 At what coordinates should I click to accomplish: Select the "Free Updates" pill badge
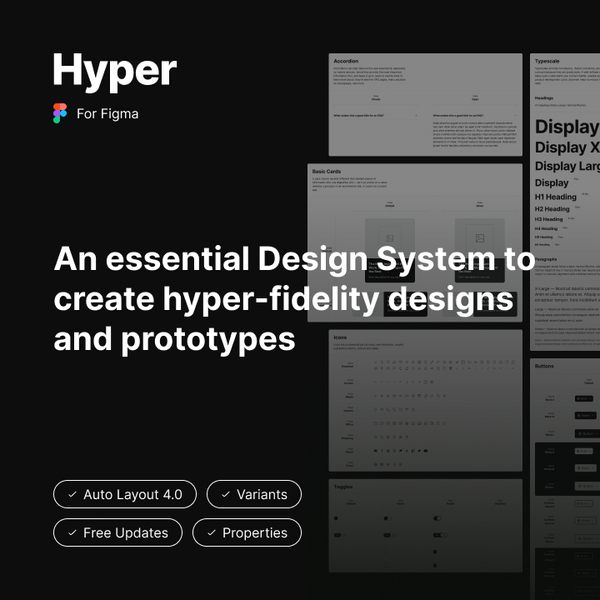118,533
